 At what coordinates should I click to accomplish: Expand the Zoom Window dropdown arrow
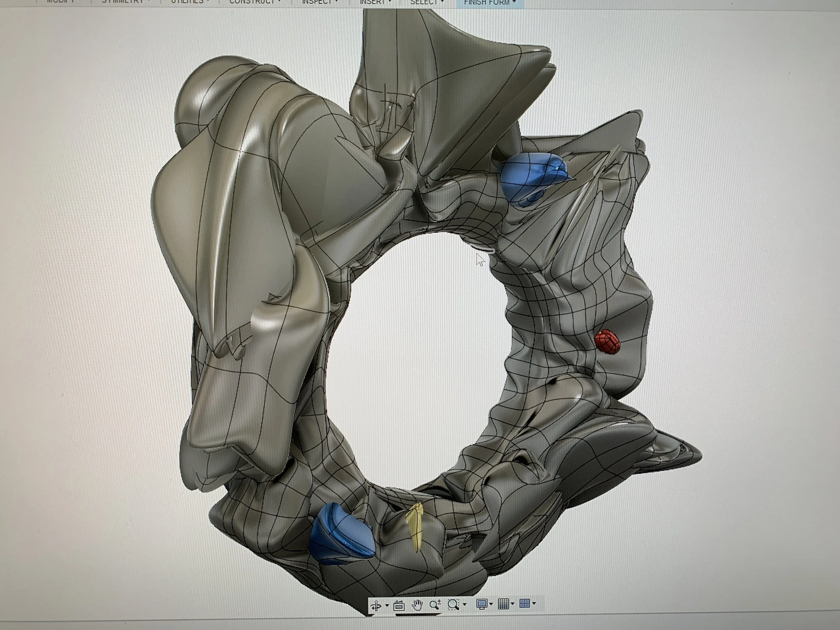click(464, 604)
